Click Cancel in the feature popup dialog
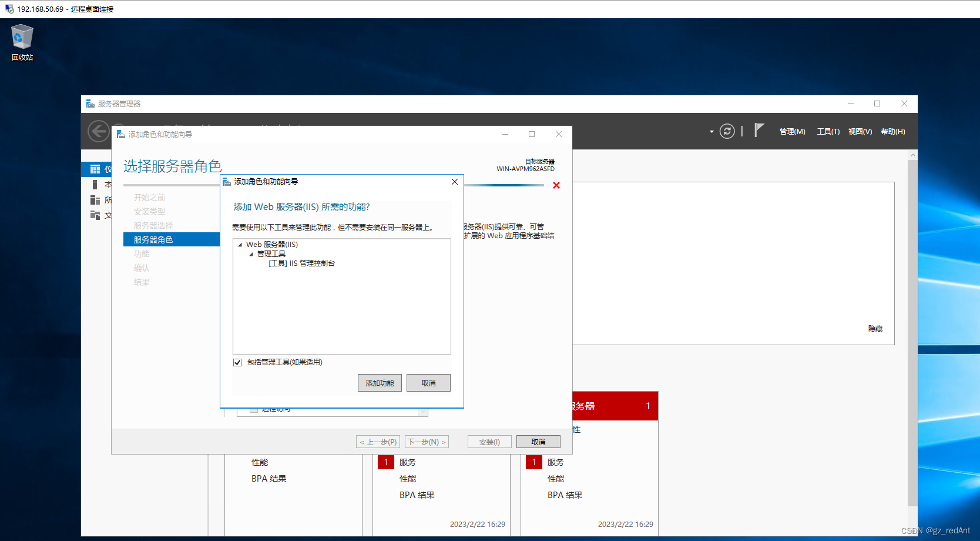This screenshot has width=980, height=541. [428, 383]
